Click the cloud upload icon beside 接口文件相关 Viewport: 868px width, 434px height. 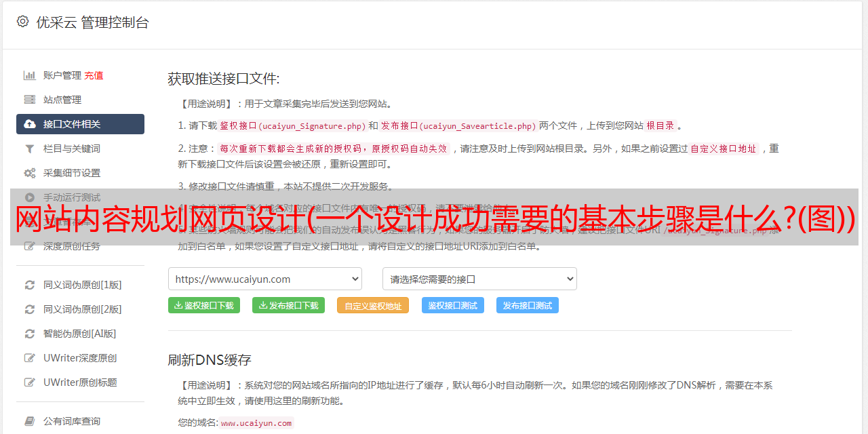coord(30,124)
